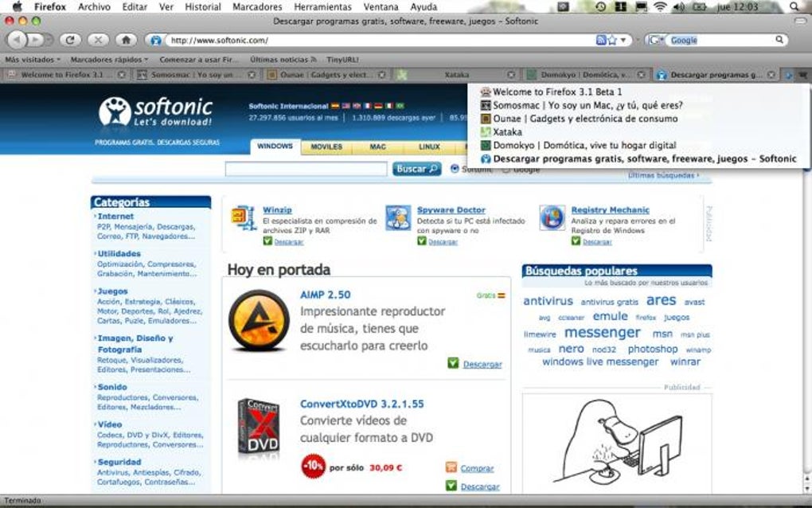This screenshot has width=812, height=508.
Task: Click the Winzip program icon
Action: 244,218
